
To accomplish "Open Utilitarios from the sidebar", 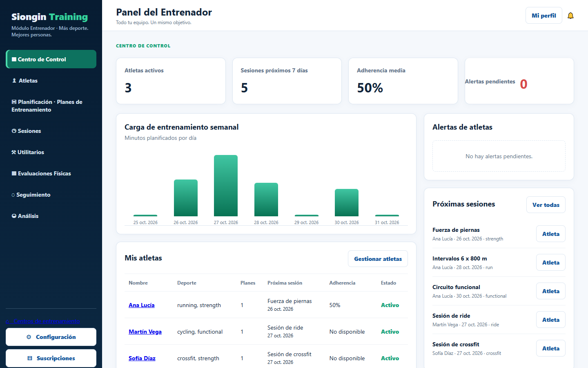I will pos(51,152).
